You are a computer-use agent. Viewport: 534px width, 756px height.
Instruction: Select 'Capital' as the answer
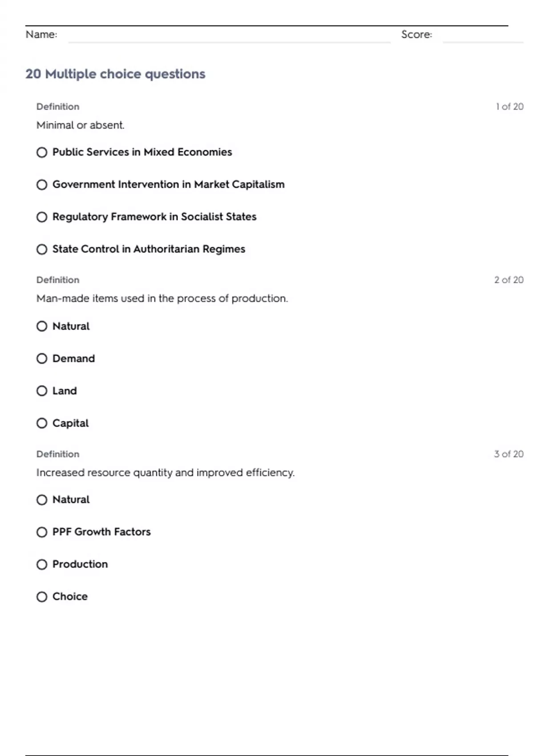[x=42, y=423]
